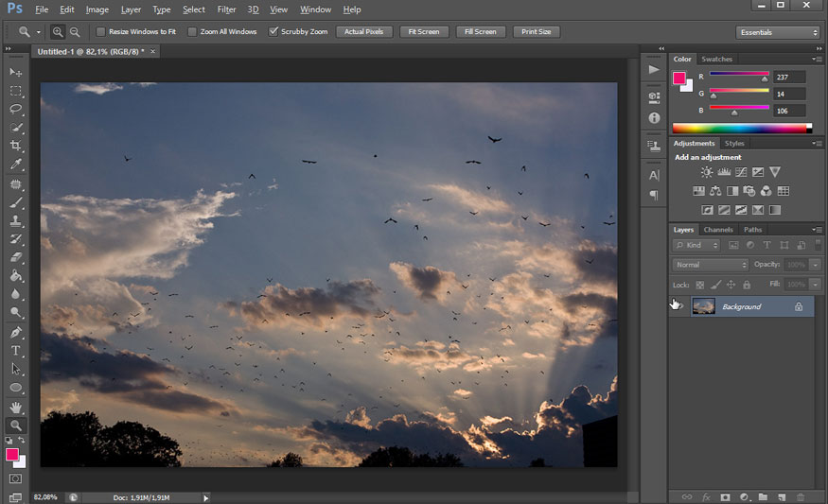Open the Zoom tool preset picker arrow
Viewport: 828px width, 504px height.
(39, 32)
